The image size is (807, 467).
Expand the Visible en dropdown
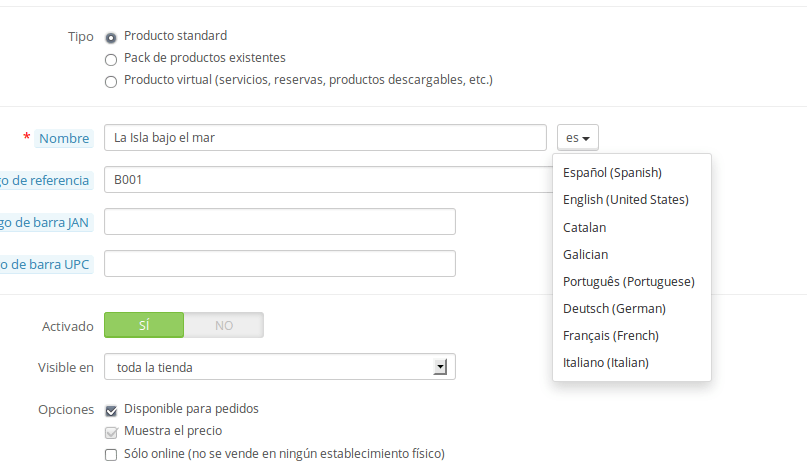279,367
